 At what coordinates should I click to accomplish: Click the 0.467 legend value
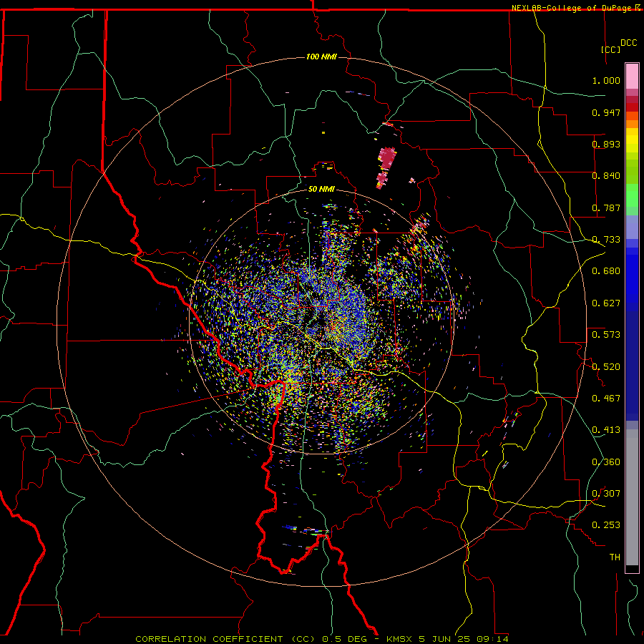pyautogui.click(x=606, y=399)
